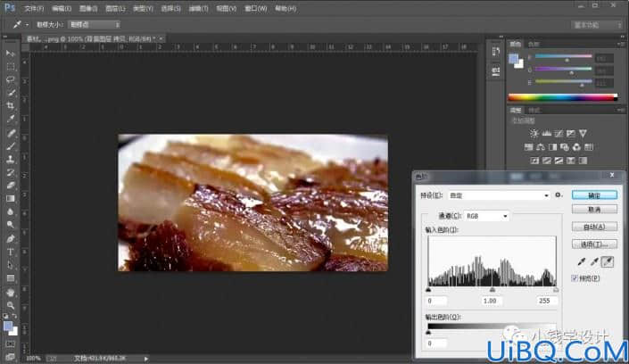The height and width of the screenshot is (364, 629).
Task: Open the Preset dropdown in Levels
Action: click(x=499, y=195)
